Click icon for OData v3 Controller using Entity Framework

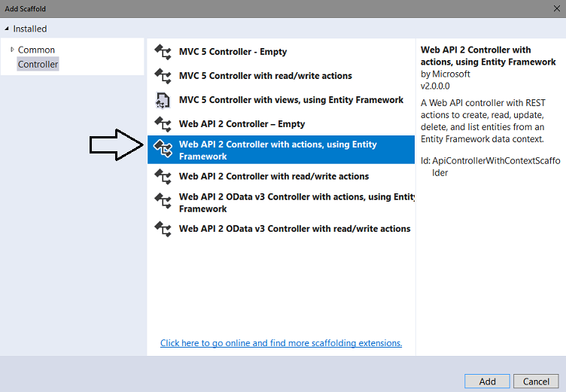tap(163, 201)
